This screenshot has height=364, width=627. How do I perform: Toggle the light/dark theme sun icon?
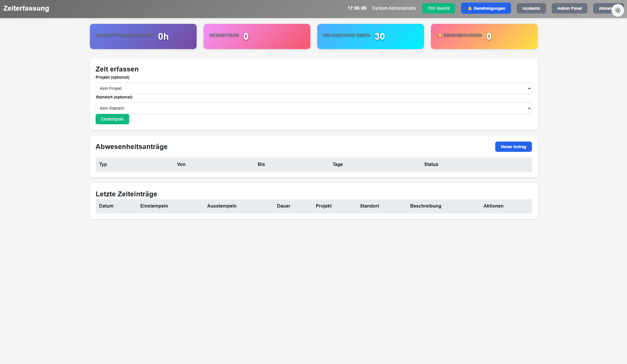click(618, 10)
